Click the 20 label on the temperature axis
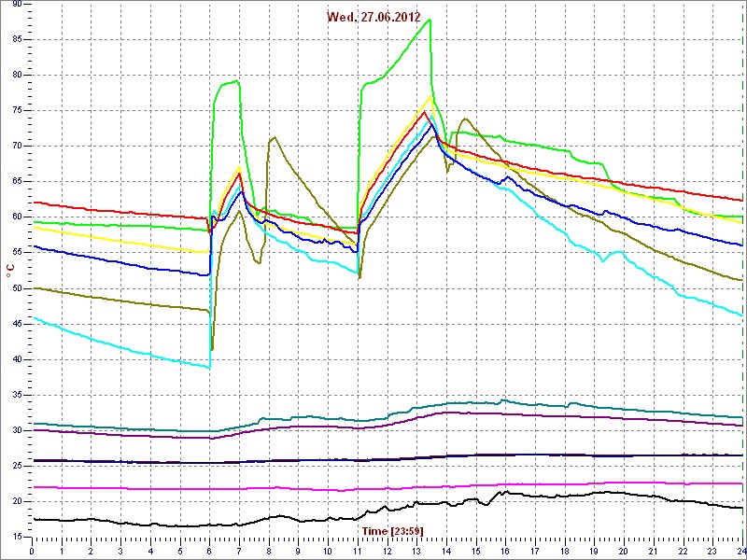The image size is (747, 560). tap(17, 501)
